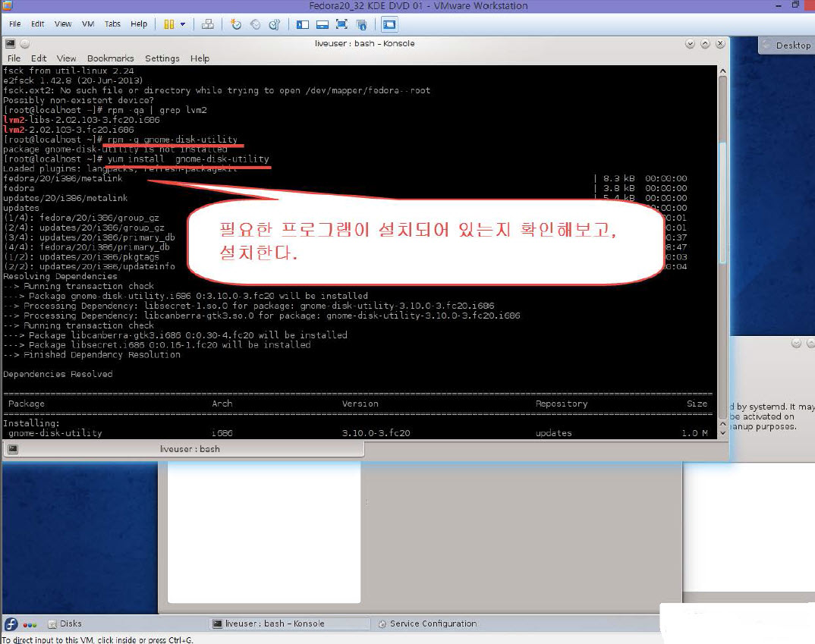Click the activities three-dots icon in the panel
This screenshot has width=815, height=644.
(x=30, y=625)
